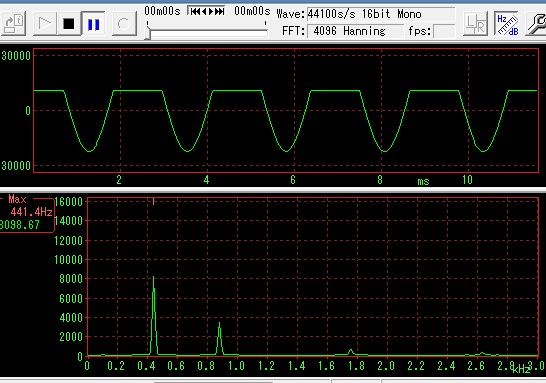Stop playback with the black square button
Image resolution: width=546 pixels, height=383 pixels.
coord(69,24)
